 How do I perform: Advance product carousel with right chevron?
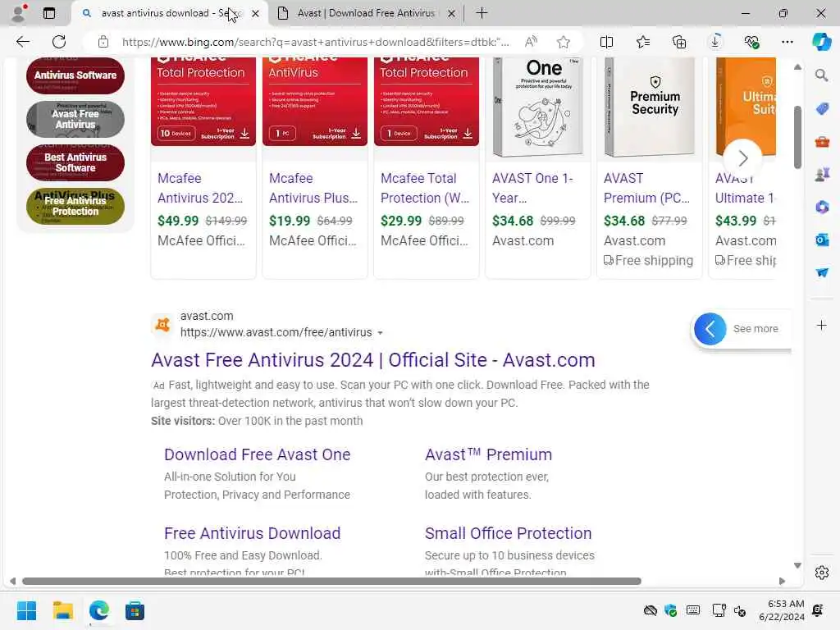(x=742, y=158)
